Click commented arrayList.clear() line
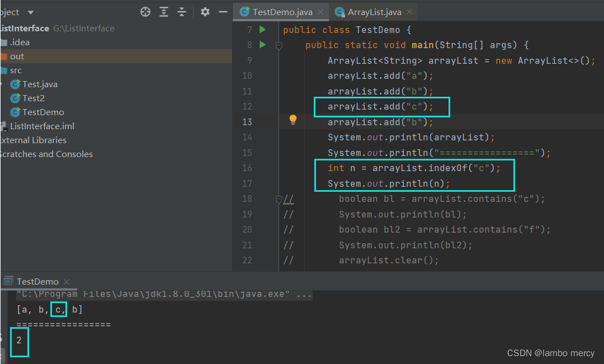 click(389, 261)
